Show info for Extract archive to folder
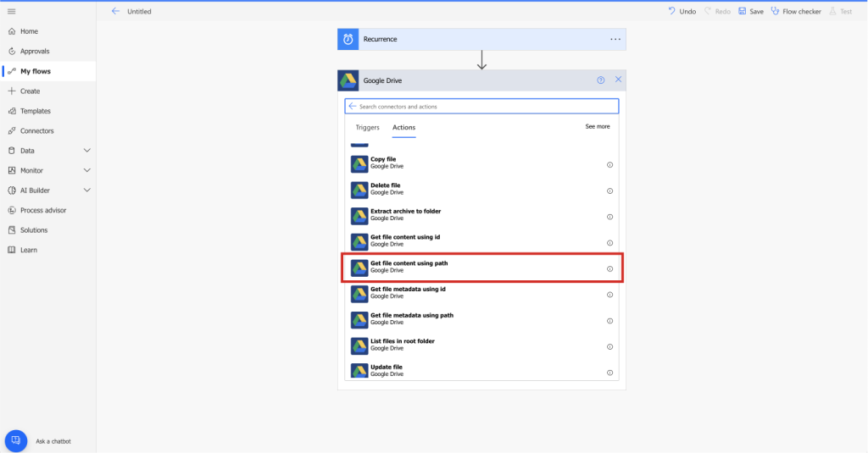This screenshot has height=453, width=868. tap(609, 217)
